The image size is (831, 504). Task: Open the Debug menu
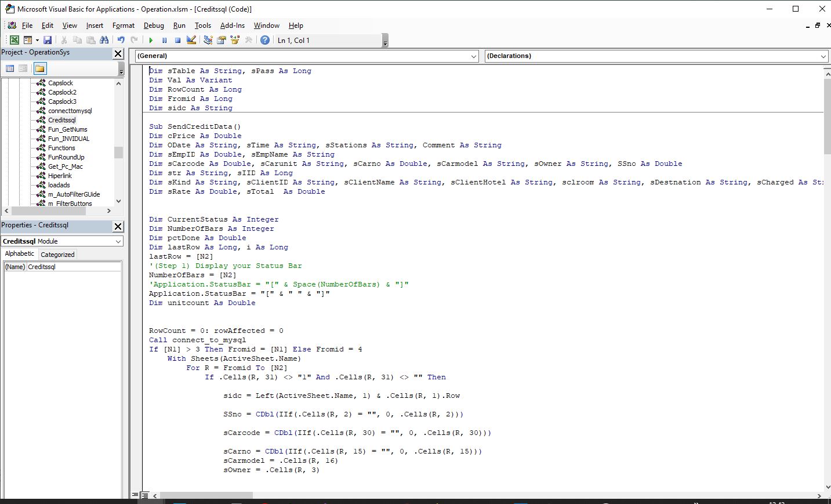pyautogui.click(x=154, y=26)
